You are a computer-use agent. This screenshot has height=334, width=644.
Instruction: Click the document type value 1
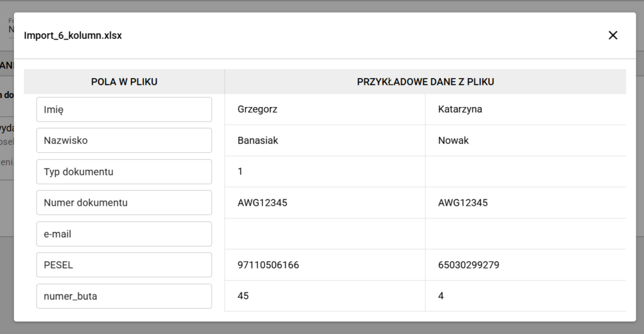pos(240,171)
